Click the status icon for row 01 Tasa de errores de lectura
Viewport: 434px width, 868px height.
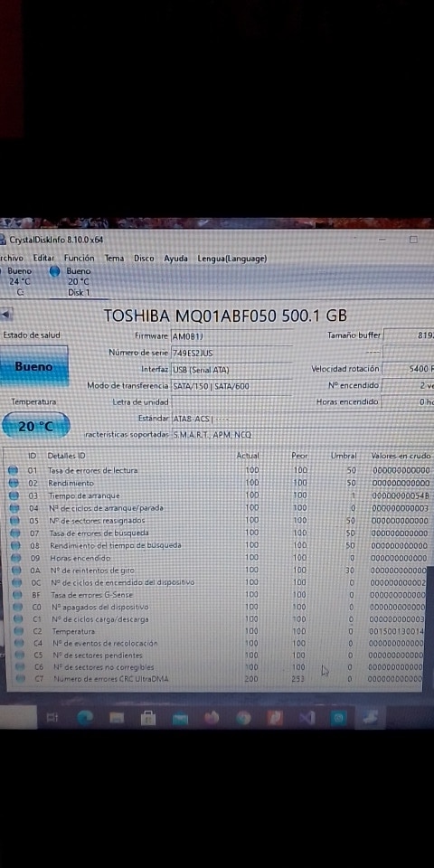(x=14, y=470)
